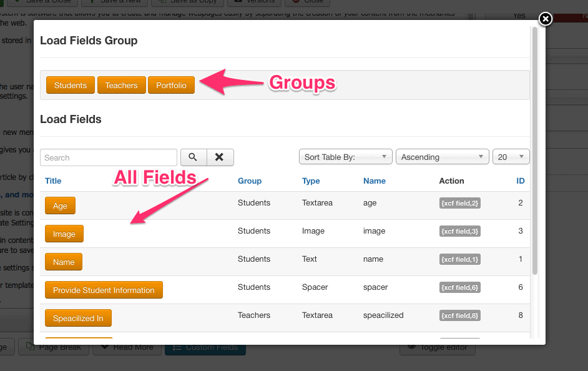This screenshot has width=588, height=371.
Task: Open the Sort Table By dropdown
Action: (x=345, y=157)
